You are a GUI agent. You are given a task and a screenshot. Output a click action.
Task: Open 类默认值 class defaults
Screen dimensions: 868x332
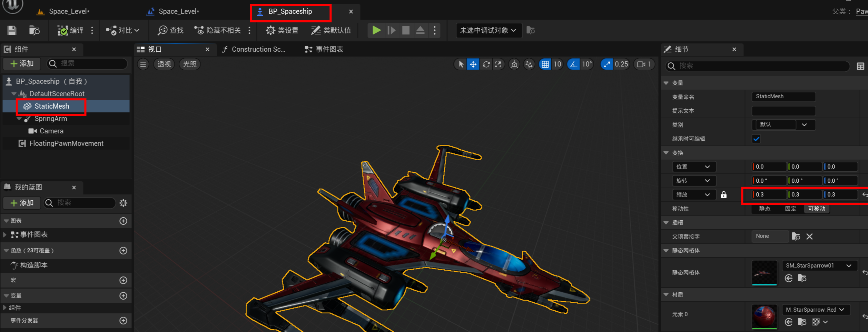[331, 30]
